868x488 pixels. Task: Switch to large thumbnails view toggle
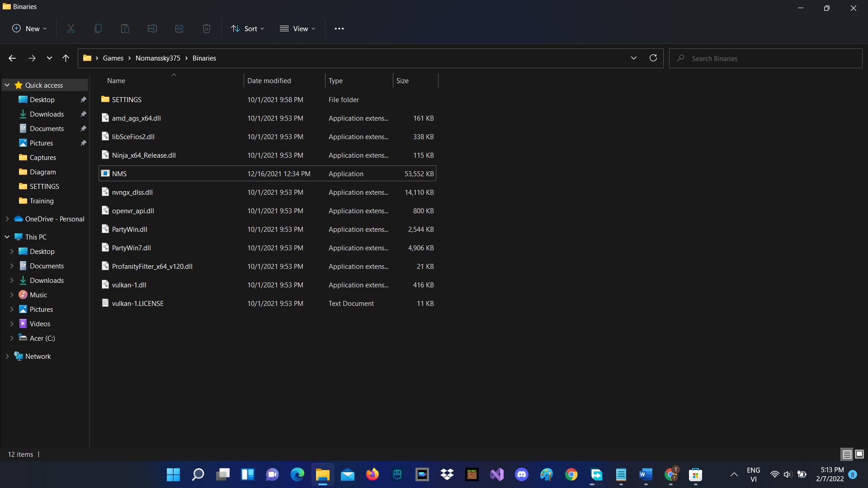tap(859, 454)
